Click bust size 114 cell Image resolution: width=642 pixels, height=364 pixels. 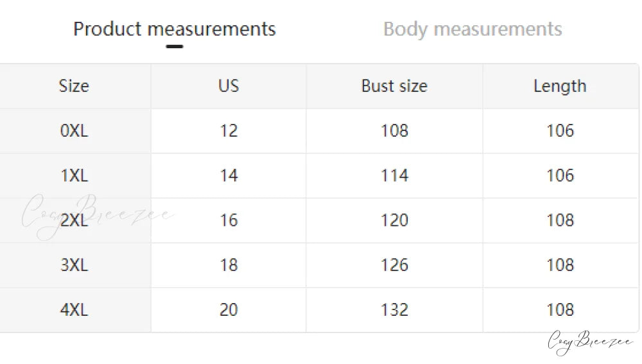coord(394,176)
